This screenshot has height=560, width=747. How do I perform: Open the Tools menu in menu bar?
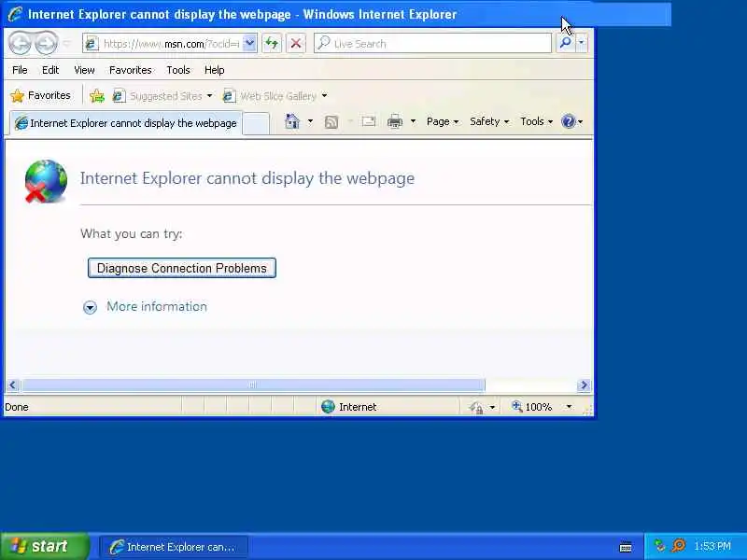(x=178, y=70)
